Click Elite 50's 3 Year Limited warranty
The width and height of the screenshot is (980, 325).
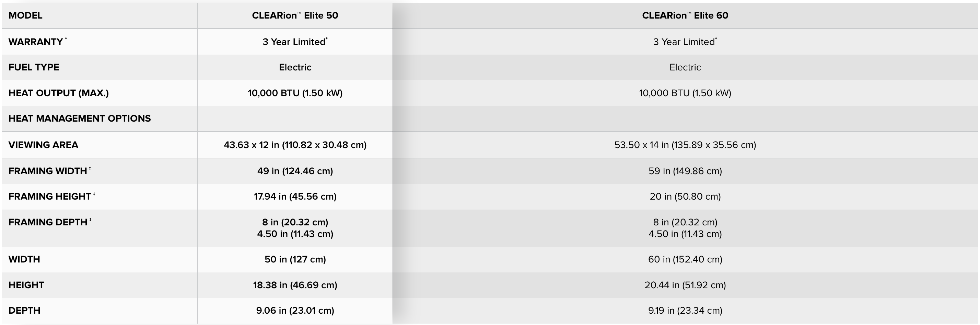(x=295, y=42)
